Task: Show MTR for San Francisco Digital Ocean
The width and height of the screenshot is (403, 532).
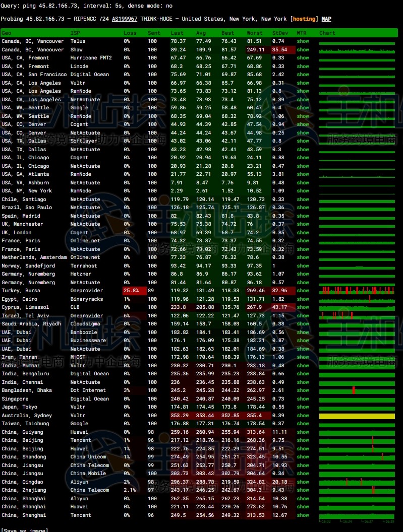Action: [303, 74]
